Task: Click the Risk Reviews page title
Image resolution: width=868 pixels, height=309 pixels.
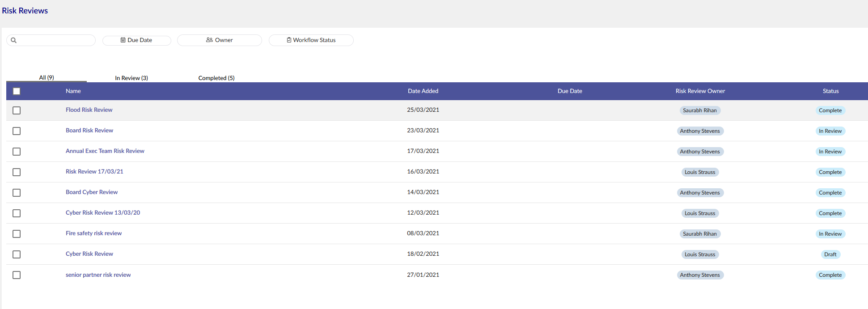Action: 25,11
